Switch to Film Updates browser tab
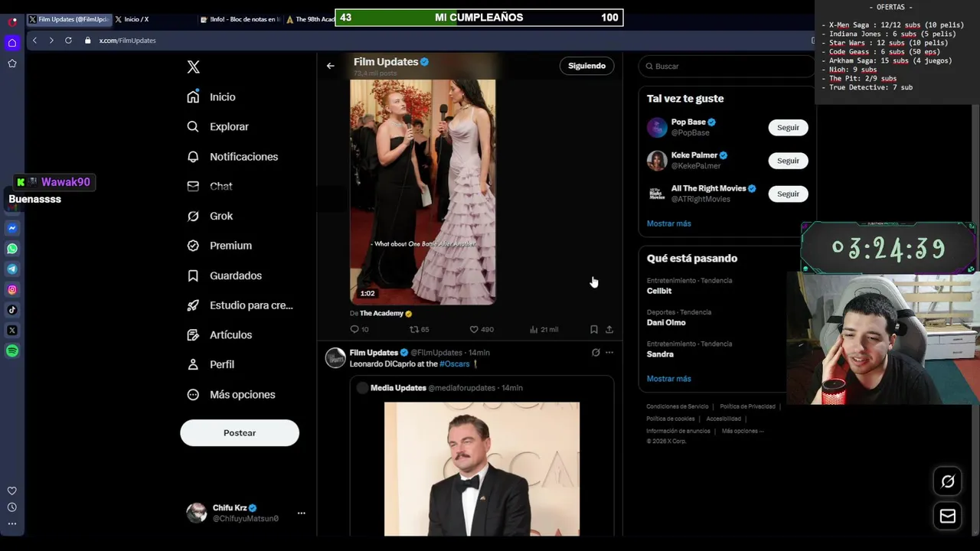Screen dimensions: 980x551 click(x=69, y=19)
